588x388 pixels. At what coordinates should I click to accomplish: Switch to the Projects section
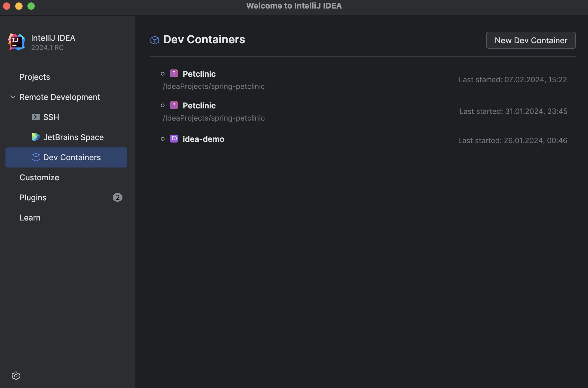[34, 77]
